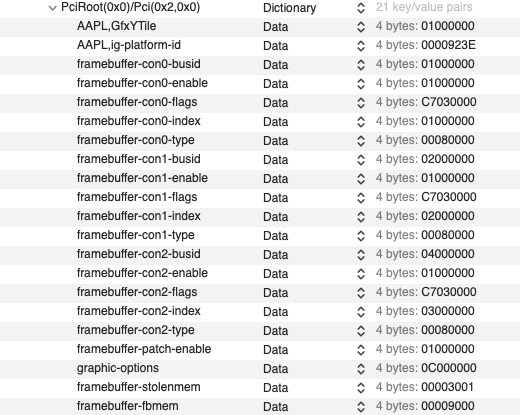The width and height of the screenshot is (520, 415).
Task: Click framebuffer-con2-busid value 04000000
Action: [x=448, y=254]
